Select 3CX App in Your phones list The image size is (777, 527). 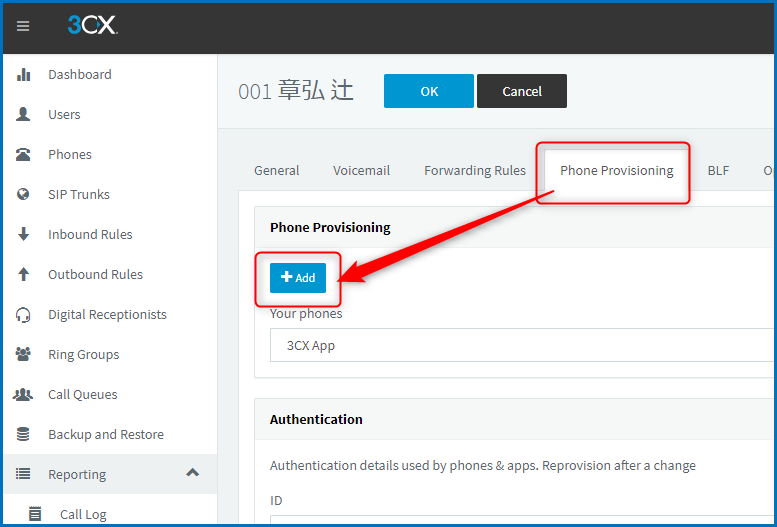click(523, 345)
